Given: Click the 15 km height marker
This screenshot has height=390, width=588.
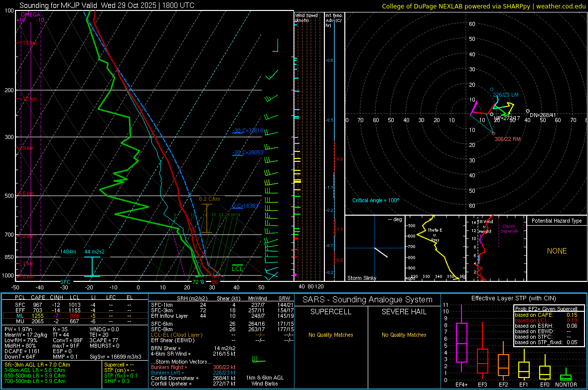Looking at the screenshot, I should [29, 43].
